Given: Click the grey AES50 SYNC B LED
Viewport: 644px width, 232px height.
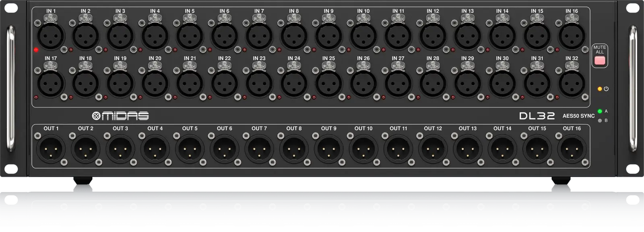Looking at the screenshot, I should (x=600, y=120).
